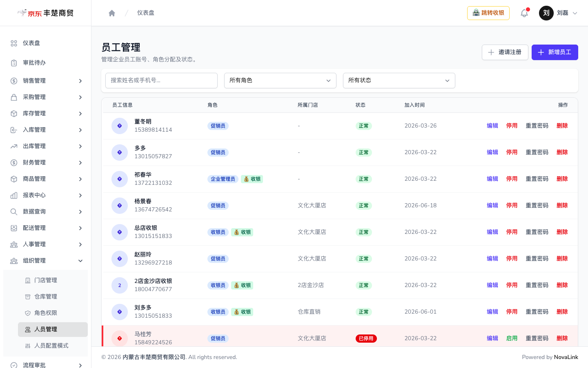588x368 pixels.
Task: Select 人员管理 in the sidebar
Action: click(x=53, y=330)
